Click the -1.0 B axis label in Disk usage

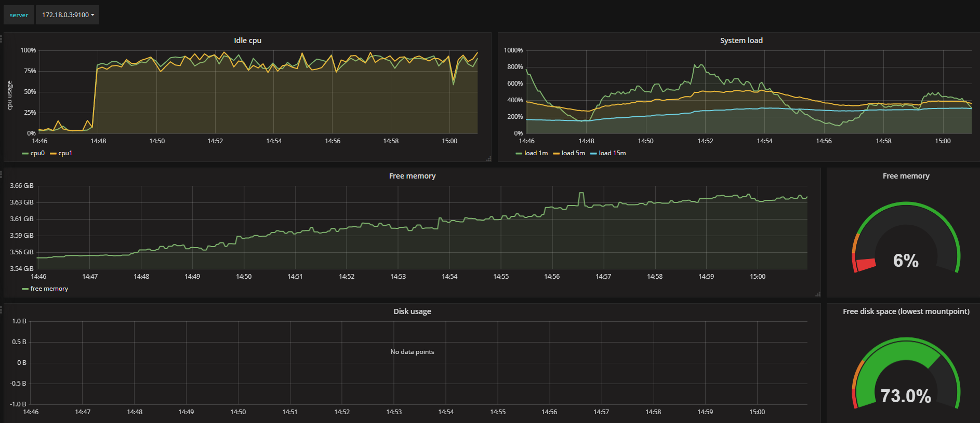coord(18,404)
